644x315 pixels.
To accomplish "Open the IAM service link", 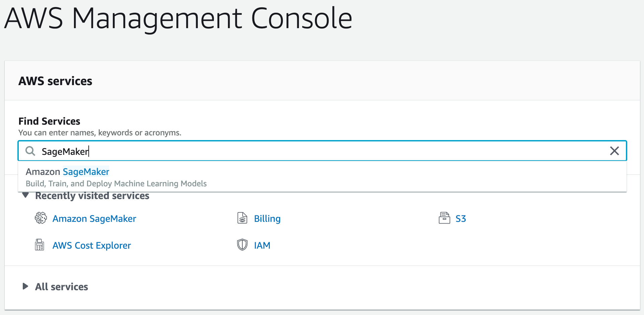I will point(262,245).
